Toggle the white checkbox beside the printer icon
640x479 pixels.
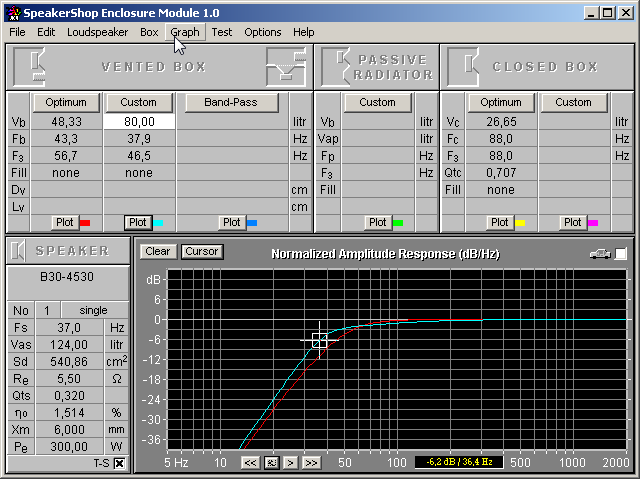[621, 254]
